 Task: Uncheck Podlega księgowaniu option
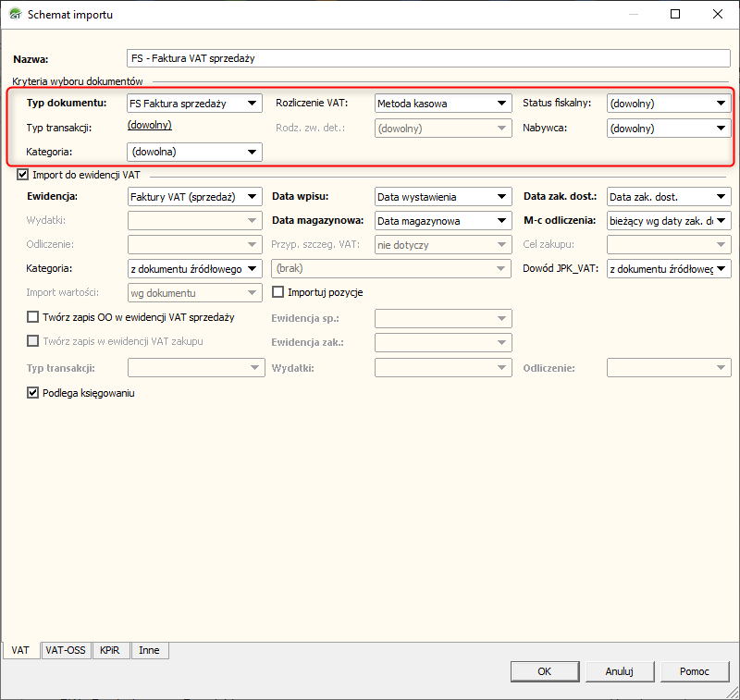click(34, 393)
